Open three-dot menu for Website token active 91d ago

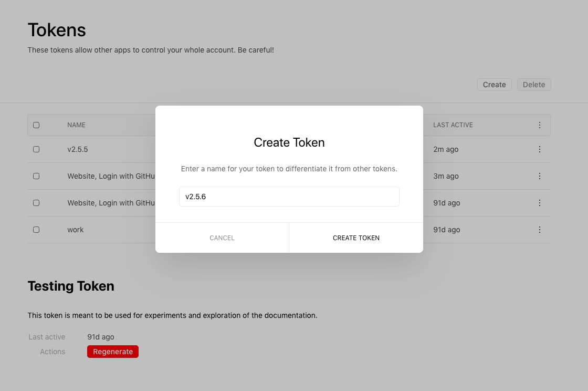[x=540, y=203]
